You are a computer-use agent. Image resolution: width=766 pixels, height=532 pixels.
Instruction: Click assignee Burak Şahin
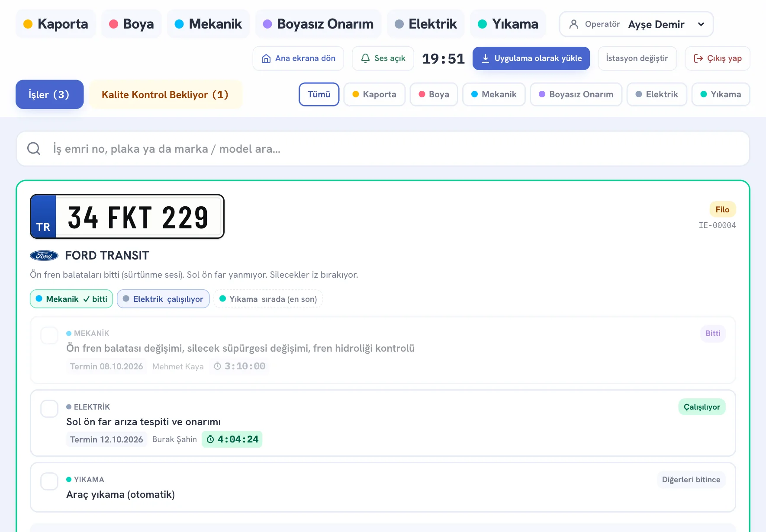tap(174, 439)
